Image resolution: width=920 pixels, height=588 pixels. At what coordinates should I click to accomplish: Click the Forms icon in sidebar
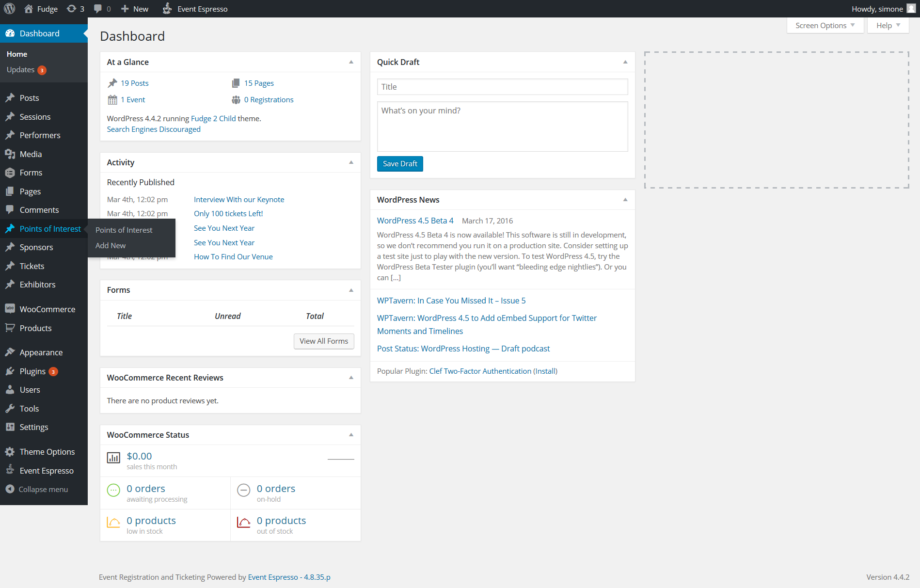(10, 173)
